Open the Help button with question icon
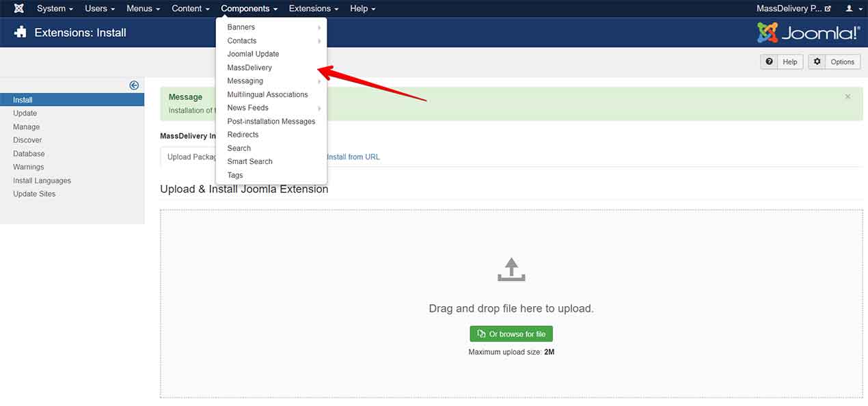The width and height of the screenshot is (868, 406). (x=781, y=62)
